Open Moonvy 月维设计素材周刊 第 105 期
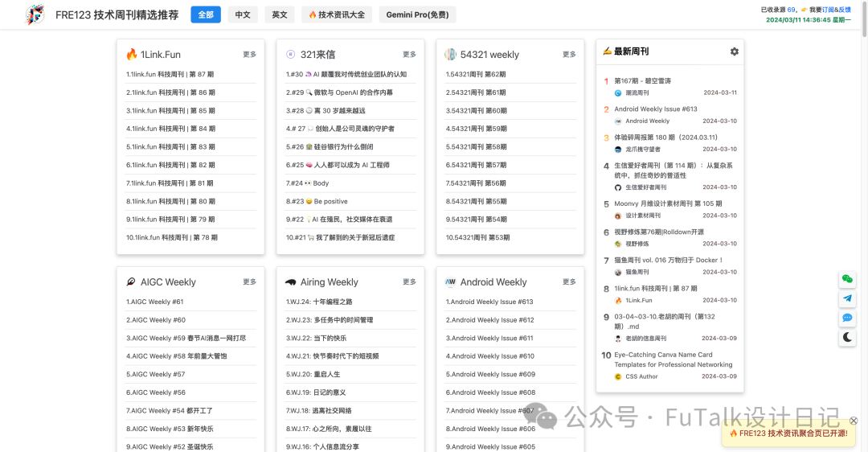 [668, 203]
